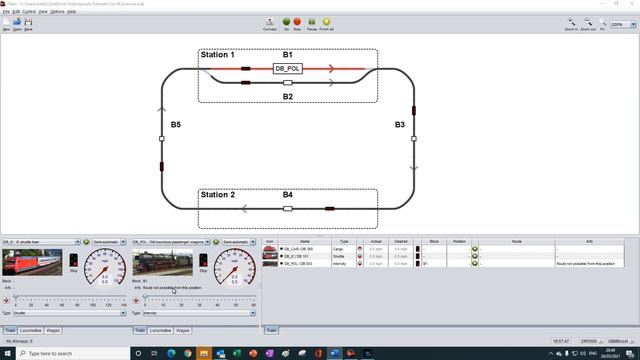Open Semi-automatic mode dropdown for DB_IC train
This screenshot has width=640, height=360.
click(x=123, y=242)
